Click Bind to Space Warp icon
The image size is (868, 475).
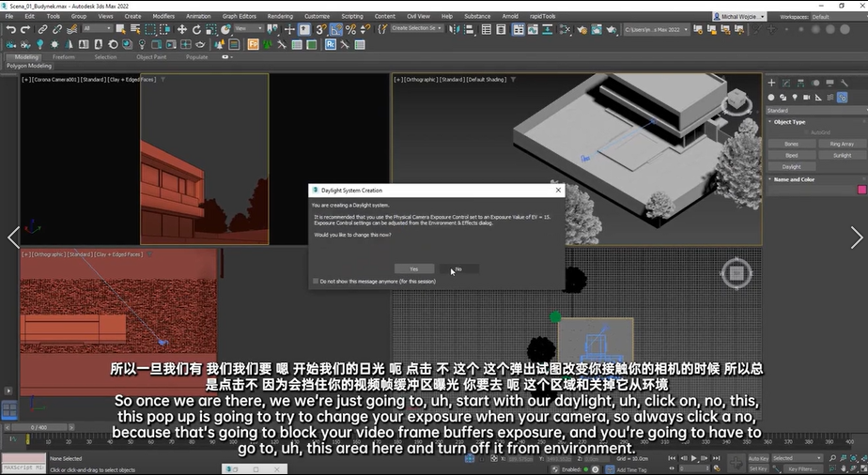pyautogui.click(x=72, y=29)
